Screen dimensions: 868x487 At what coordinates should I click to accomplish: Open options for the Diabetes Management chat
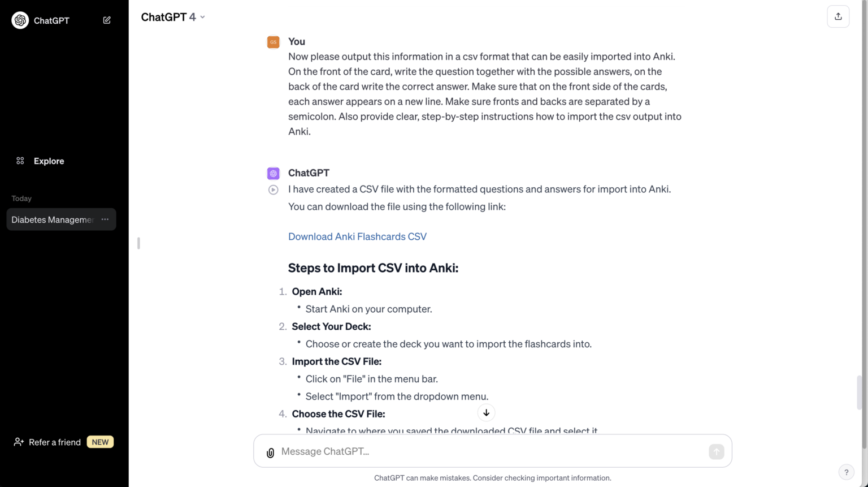[105, 219]
